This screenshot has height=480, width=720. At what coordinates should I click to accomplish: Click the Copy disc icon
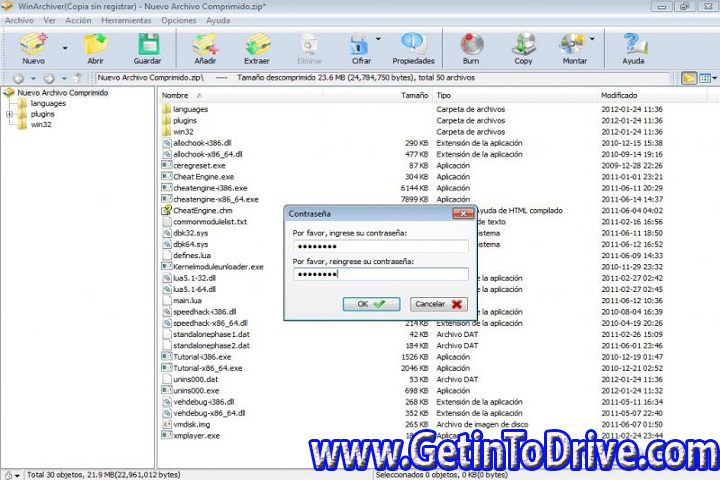pyautogui.click(x=523, y=44)
